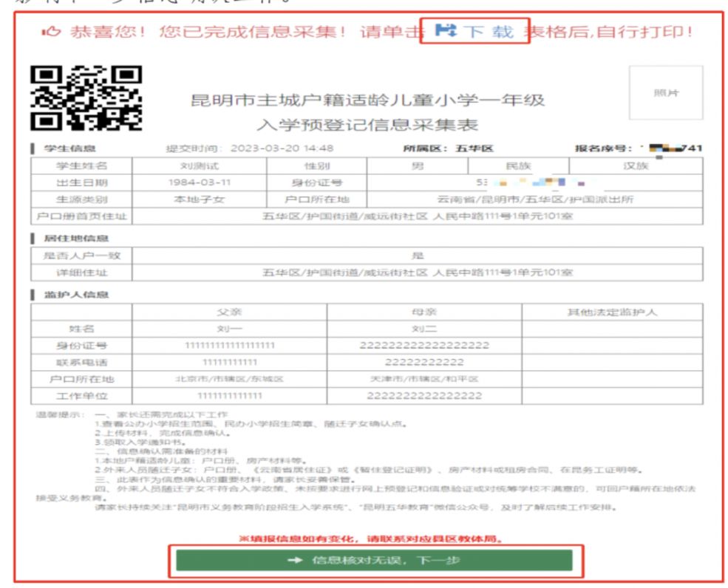Screen dimensions: 728x588
Task: Click the green 信息核对无误，下一步 button
Action: [x=374, y=560]
